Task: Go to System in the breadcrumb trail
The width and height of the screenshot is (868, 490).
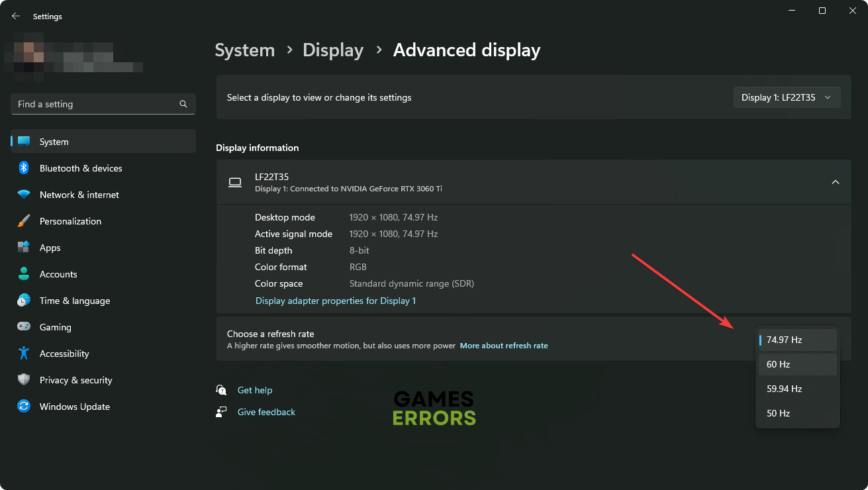Action: click(244, 50)
